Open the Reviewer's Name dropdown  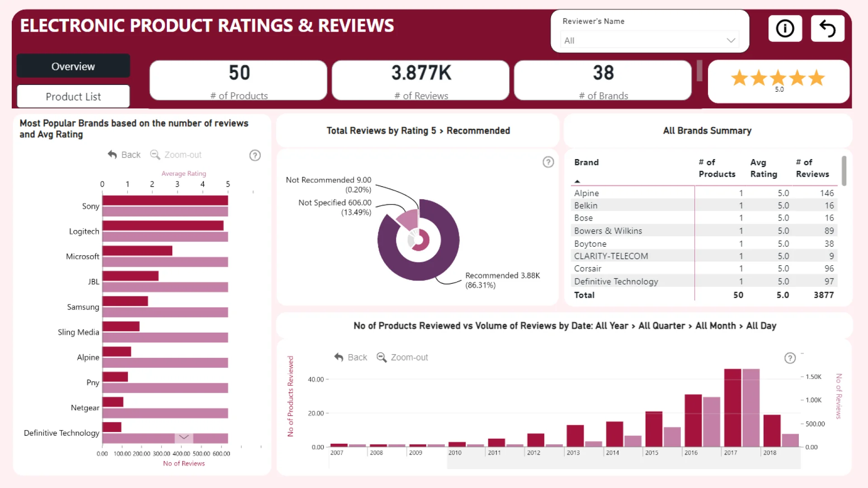(649, 40)
